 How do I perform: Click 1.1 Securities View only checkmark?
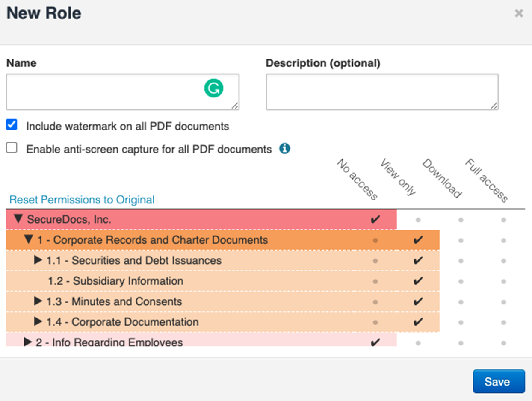click(x=418, y=261)
